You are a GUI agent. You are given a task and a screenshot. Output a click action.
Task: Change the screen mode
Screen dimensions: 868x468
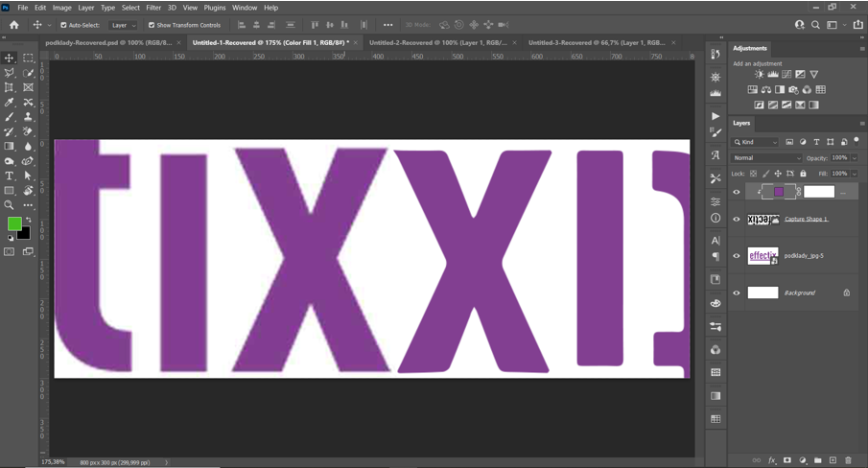(28, 251)
